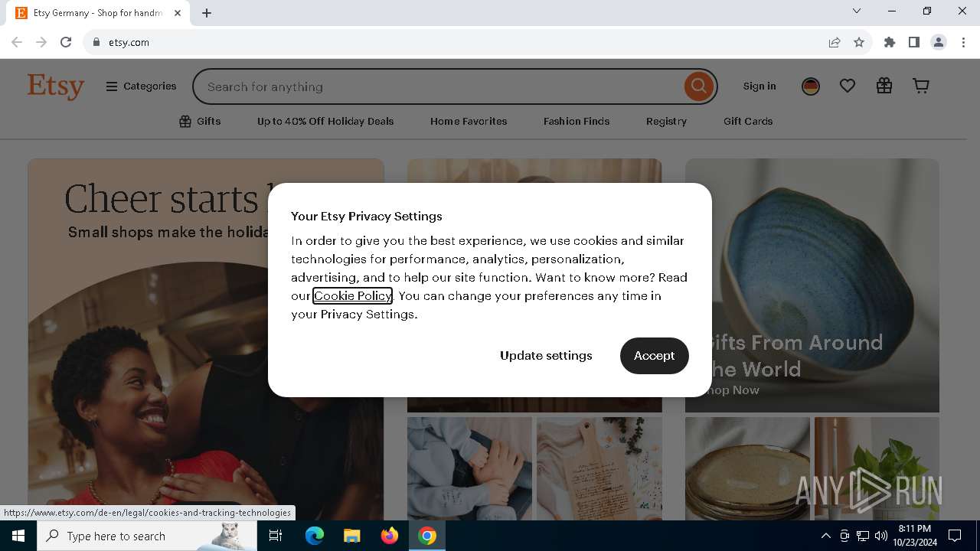Open the tab search chevron
The width and height of the screenshot is (980, 551).
[857, 11]
